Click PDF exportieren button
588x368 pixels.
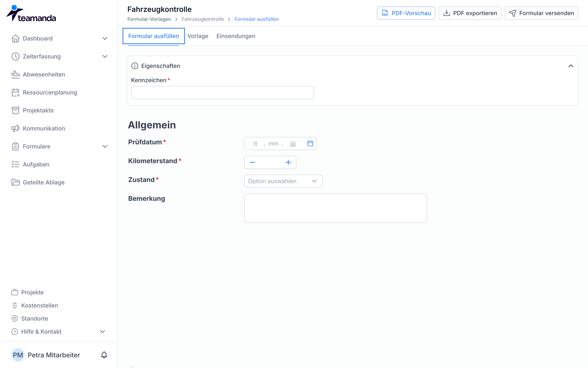coord(470,13)
